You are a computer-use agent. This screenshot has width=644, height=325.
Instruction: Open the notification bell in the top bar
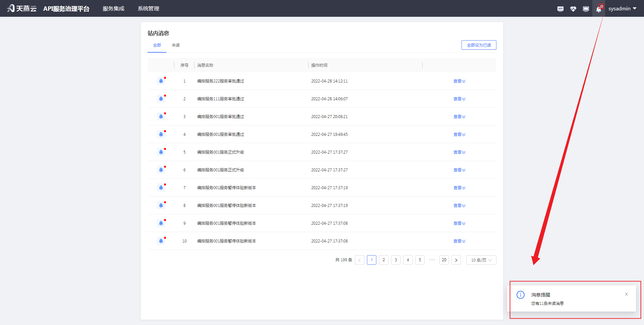pyautogui.click(x=599, y=9)
